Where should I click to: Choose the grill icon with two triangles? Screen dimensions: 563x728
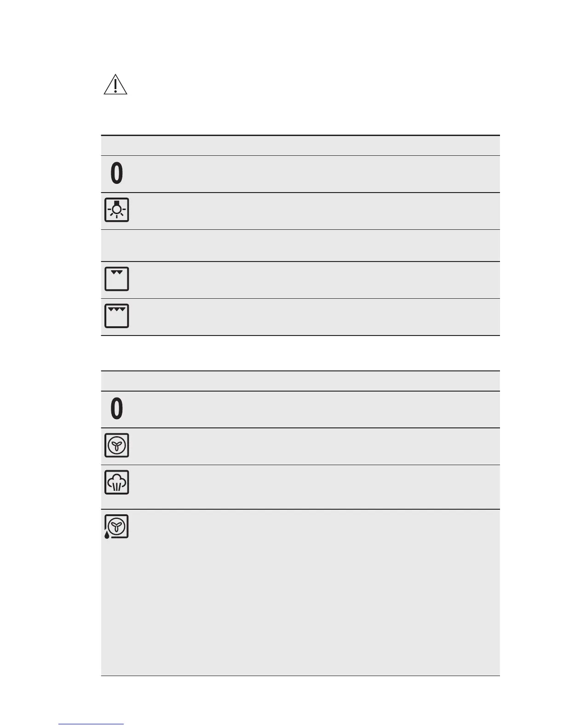point(117,279)
